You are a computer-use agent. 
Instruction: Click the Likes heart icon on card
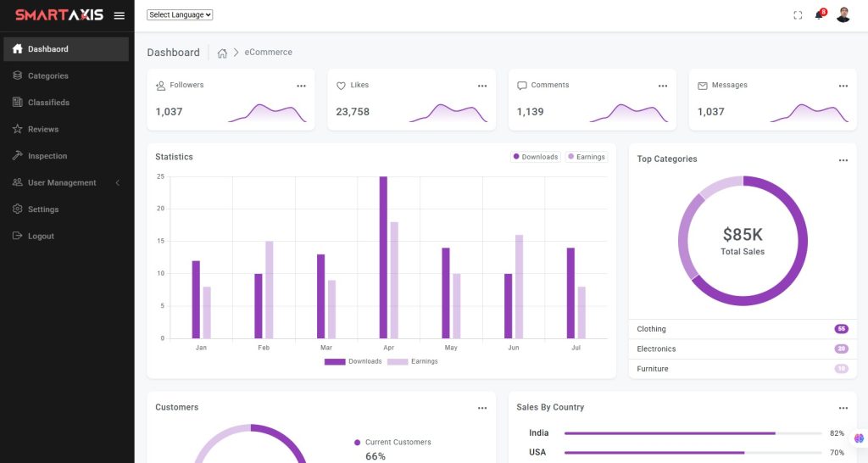point(341,86)
